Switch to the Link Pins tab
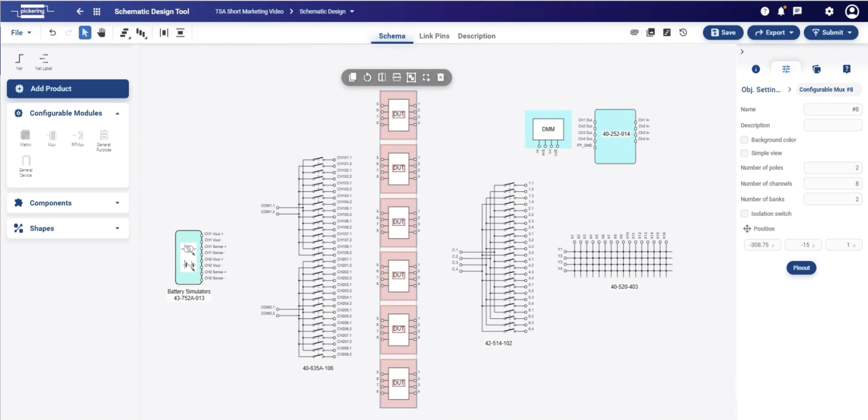Viewport: 868px width, 420px height. pyautogui.click(x=434, y=36)
